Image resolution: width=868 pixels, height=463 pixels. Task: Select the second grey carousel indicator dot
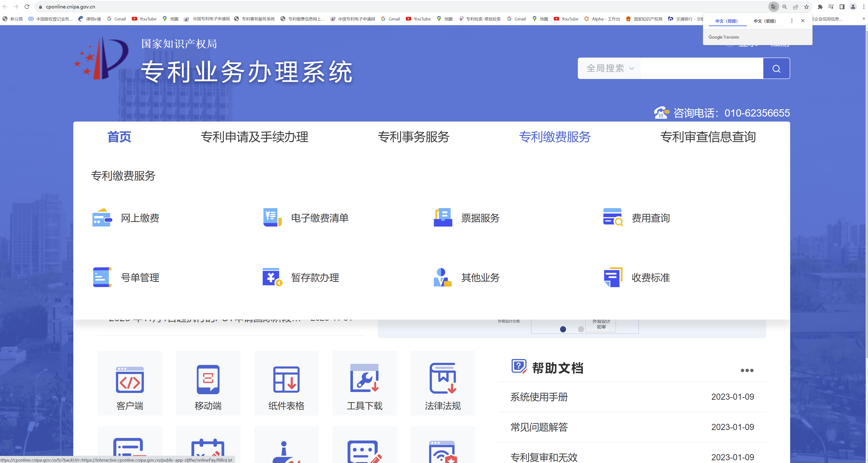(x=581, y=329)
